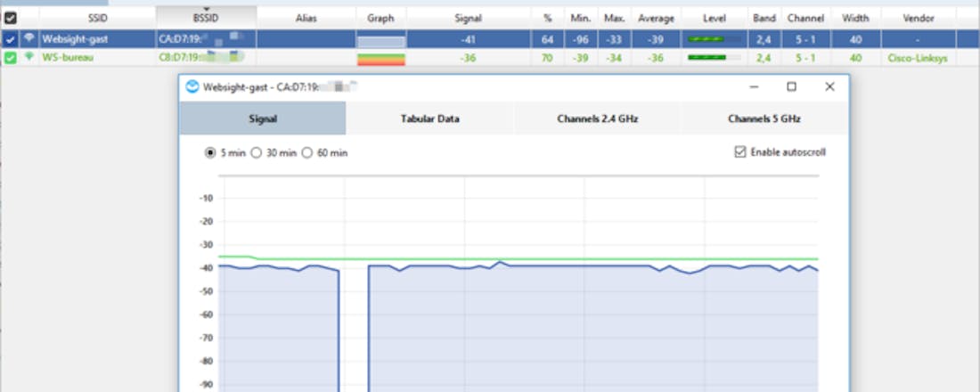Uncheck the WS-bureau network checkbox
The image size is (980, 392).
pos(10,58)
